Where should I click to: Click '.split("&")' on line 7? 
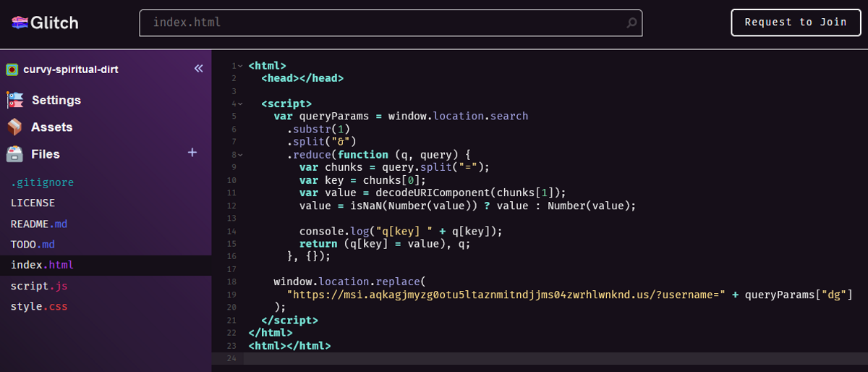point(321,141)
